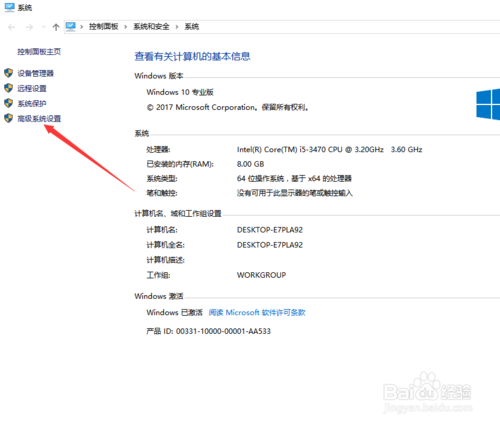This screenshot has width=500, height=425.
Task: Click the 计算机全名 value DESKTOP-E7PLA92
Action: (x=270, y=245)
